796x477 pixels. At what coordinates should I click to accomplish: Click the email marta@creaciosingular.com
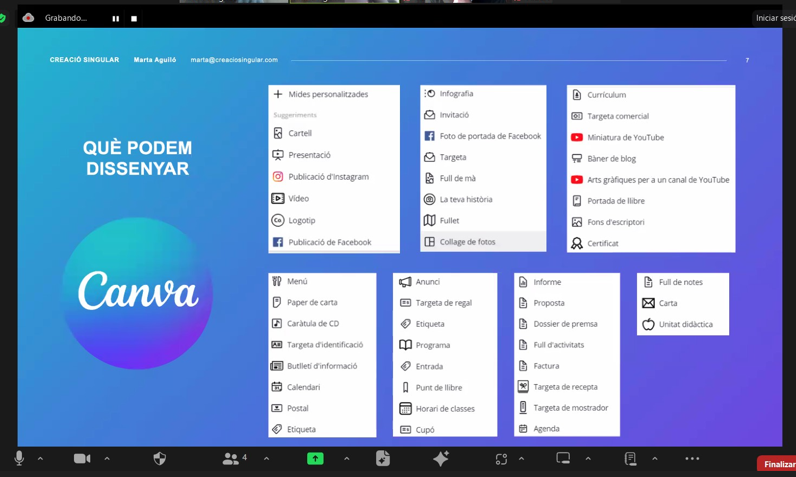234,60
